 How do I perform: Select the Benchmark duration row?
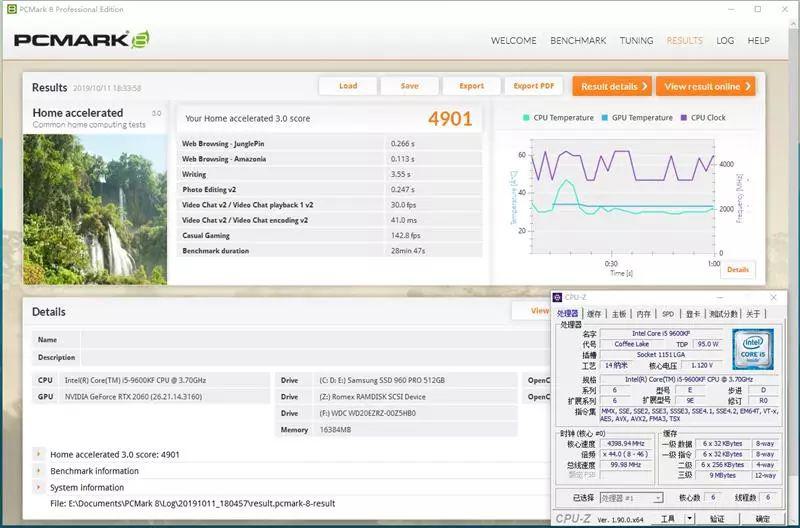(330, 250)
